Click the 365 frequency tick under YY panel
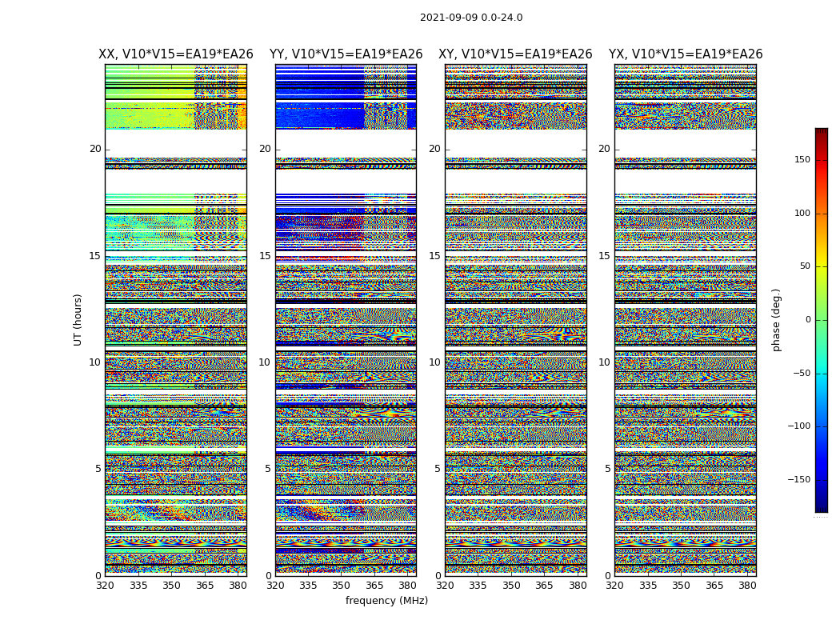840x640 pixels. (x=374, y=586)
